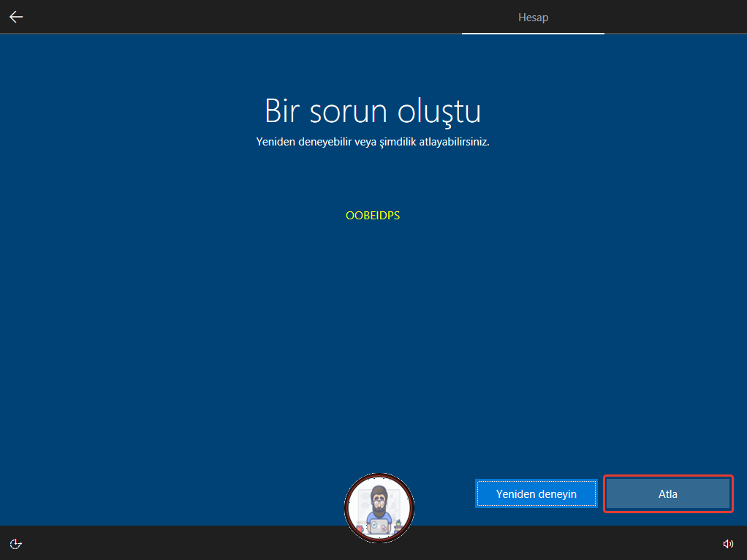
Task: Click the OOBEIDPS error code text
Action: [x=373, y=216]
